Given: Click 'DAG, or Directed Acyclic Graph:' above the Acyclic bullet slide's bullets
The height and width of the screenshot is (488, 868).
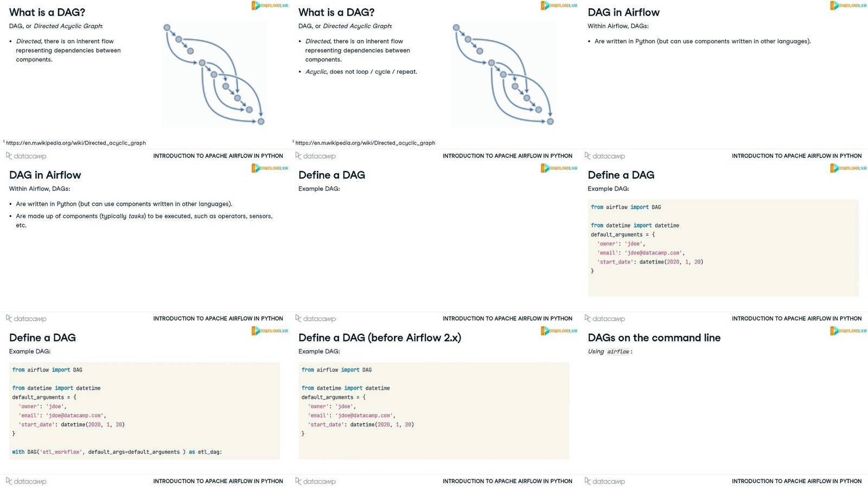Looking at the screenshot, I should point(345,26).
